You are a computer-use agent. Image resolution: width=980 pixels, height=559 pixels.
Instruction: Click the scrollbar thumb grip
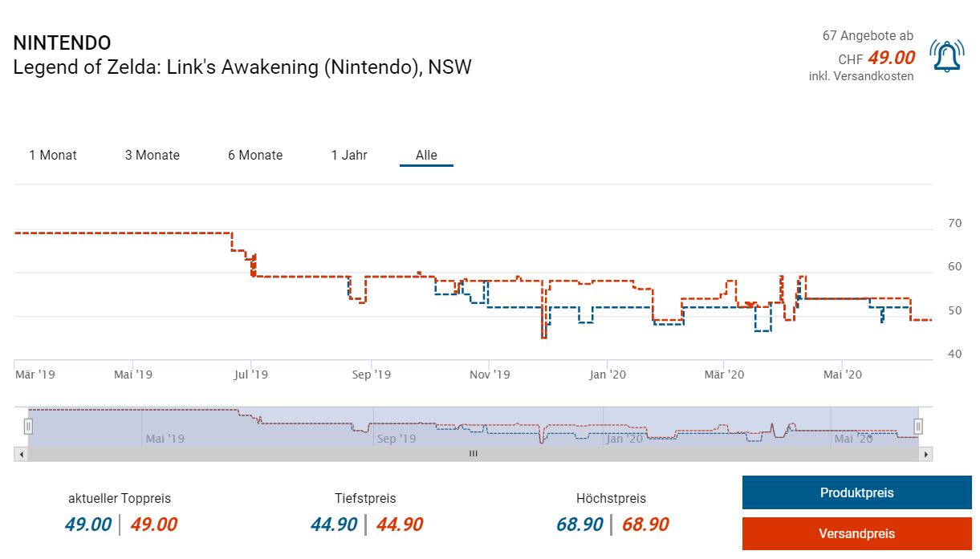click(x=474, y=454)
